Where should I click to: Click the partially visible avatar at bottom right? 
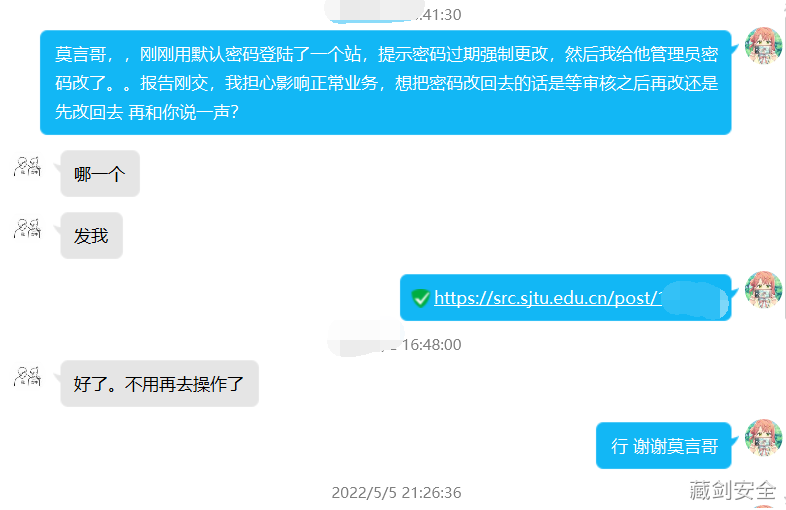click(764, 507)
